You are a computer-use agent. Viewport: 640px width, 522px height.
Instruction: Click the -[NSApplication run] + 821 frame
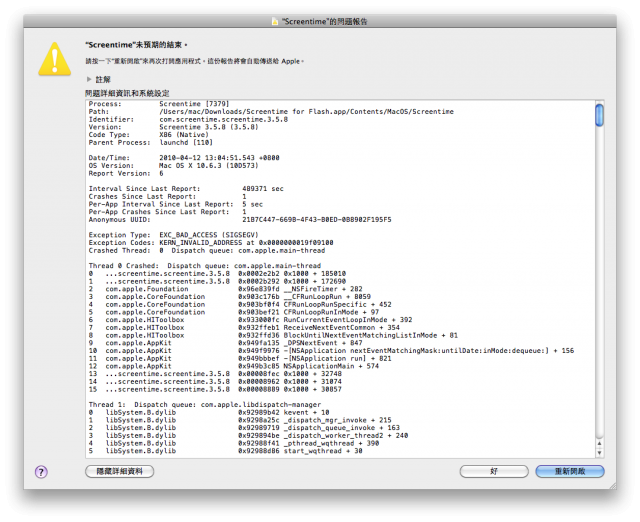pyautogui.click(x=240, y=358)
